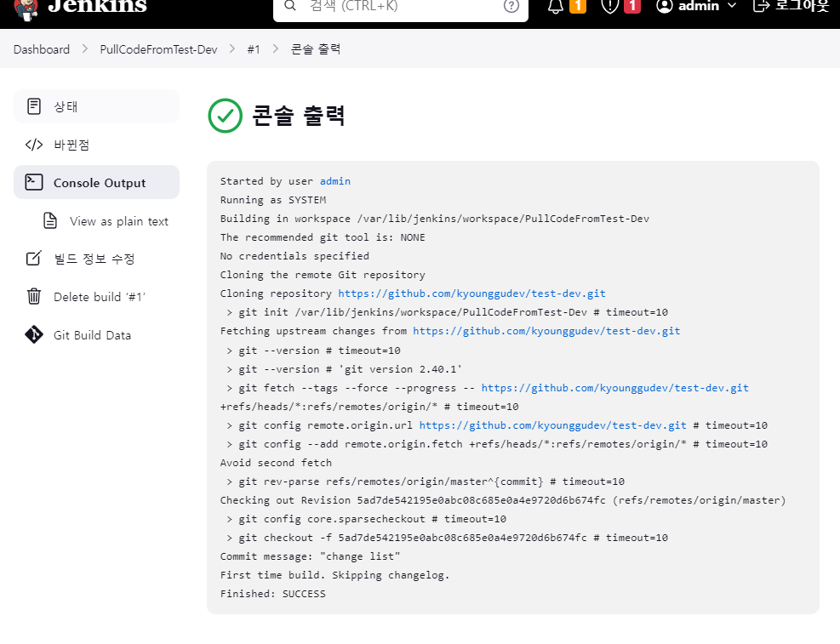Click the Building in workspace line
Viewport: 840px width, 644px height.
pyautogui.click(x=434, y=219)
